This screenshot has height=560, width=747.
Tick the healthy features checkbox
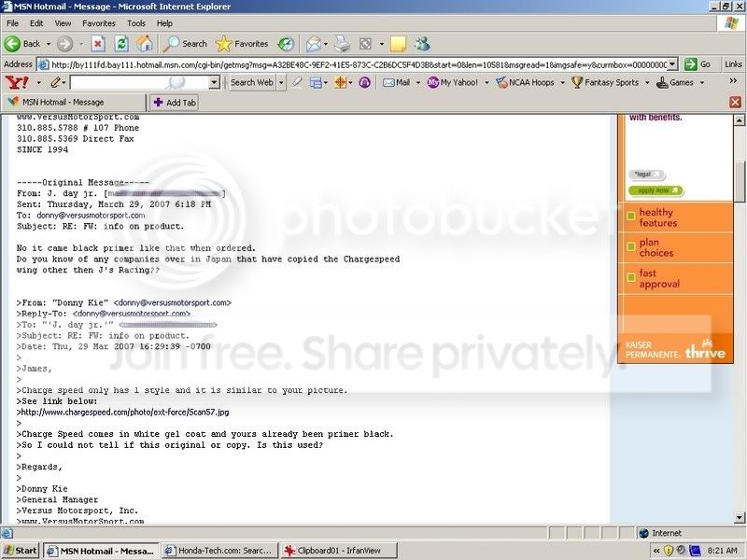[x=631, y=217]
